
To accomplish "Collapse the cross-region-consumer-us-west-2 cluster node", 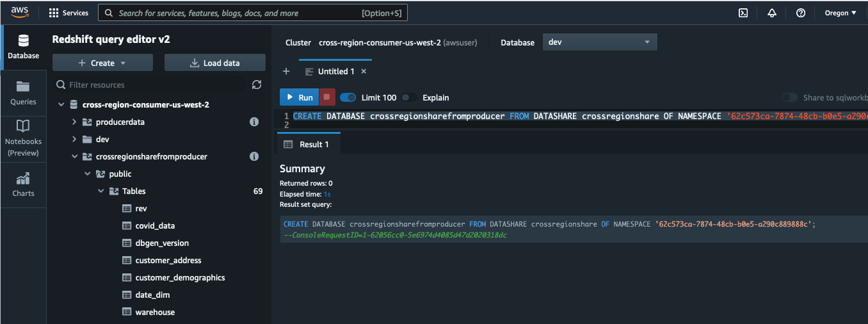I will pyautogui.click(x=61, y=104).
